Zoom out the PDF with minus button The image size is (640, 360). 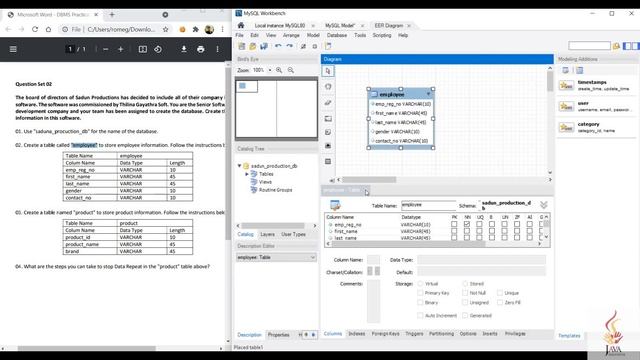pos(106,49)
